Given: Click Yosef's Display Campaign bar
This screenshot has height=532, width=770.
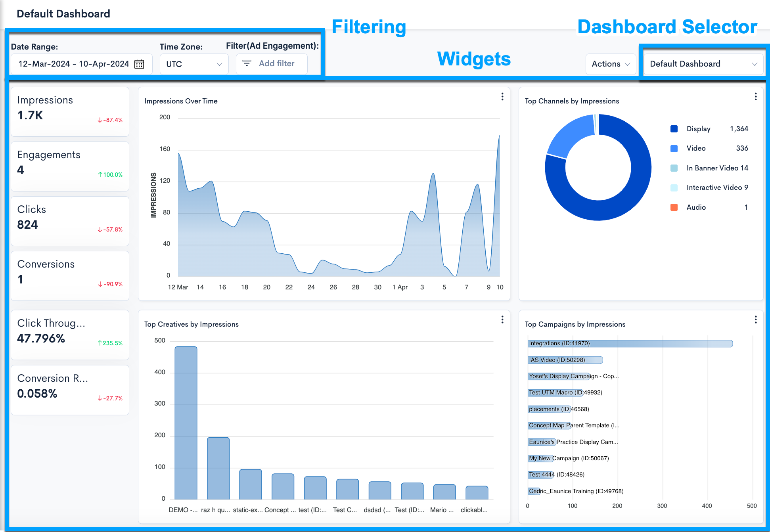Looking at the screenshot, I should coord(559,376).
